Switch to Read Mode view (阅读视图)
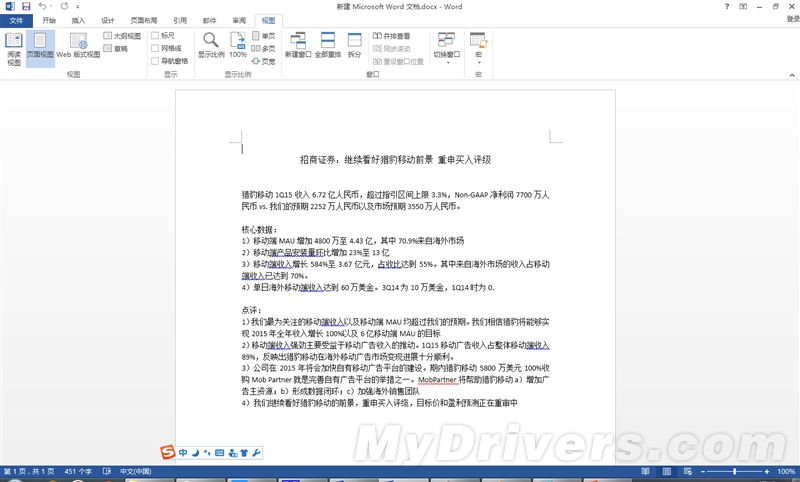Screen dimensions: 800x482 14,48
